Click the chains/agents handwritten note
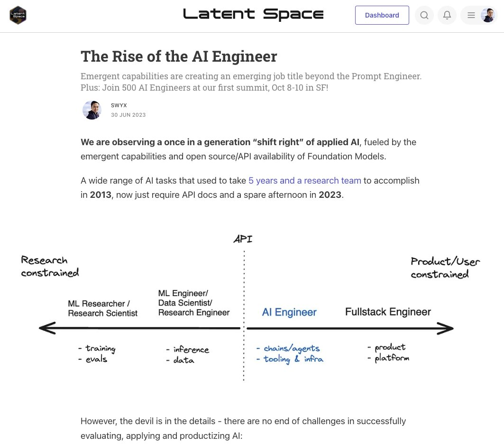504x445 pixels. (x=292, y=349)
